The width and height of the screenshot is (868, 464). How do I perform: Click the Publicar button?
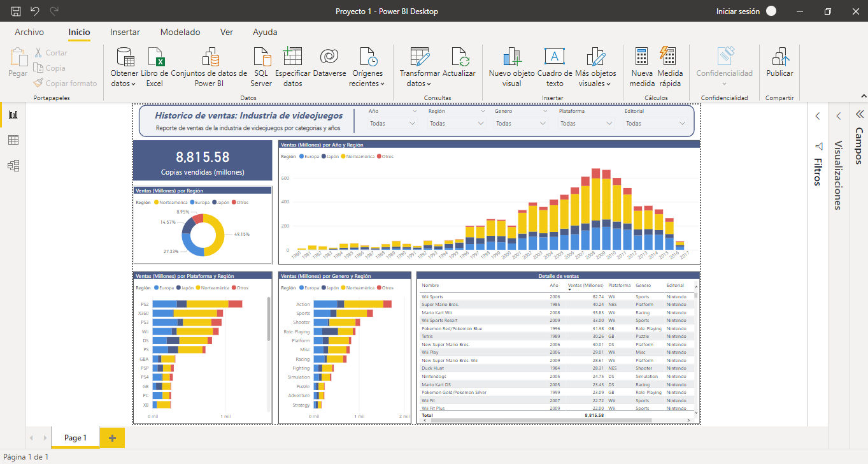[779, 57]
